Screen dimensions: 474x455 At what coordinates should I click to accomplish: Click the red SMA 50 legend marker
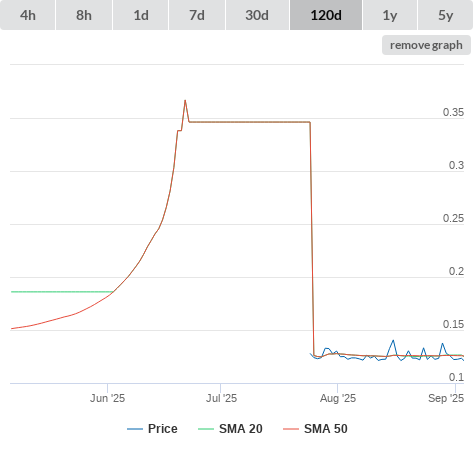[x=291, y=429]
